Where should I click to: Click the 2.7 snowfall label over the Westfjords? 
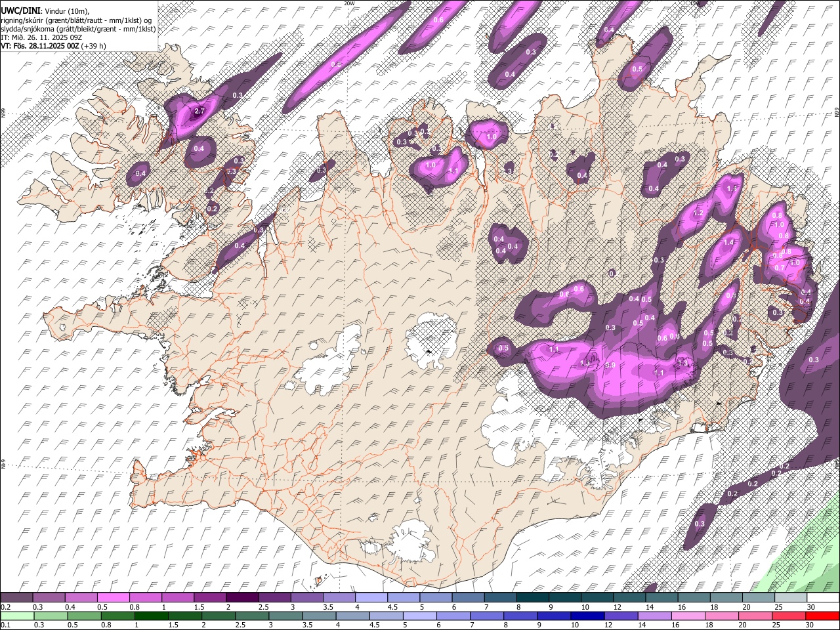[199, 112]
